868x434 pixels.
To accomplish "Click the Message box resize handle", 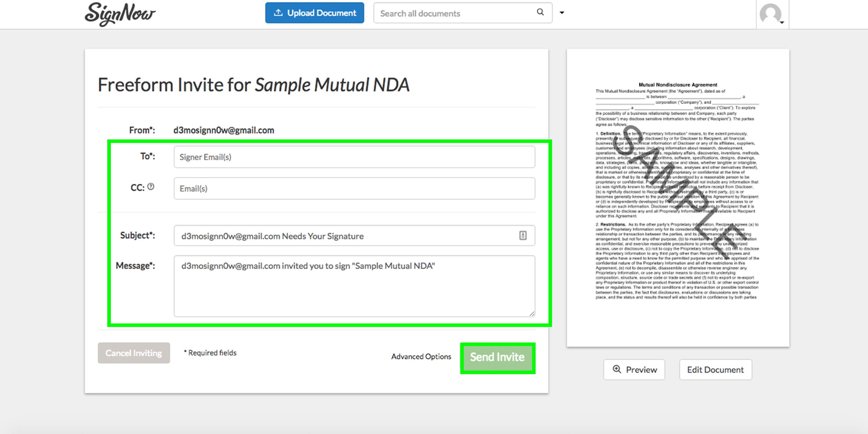I will click(x=532, y=313).
